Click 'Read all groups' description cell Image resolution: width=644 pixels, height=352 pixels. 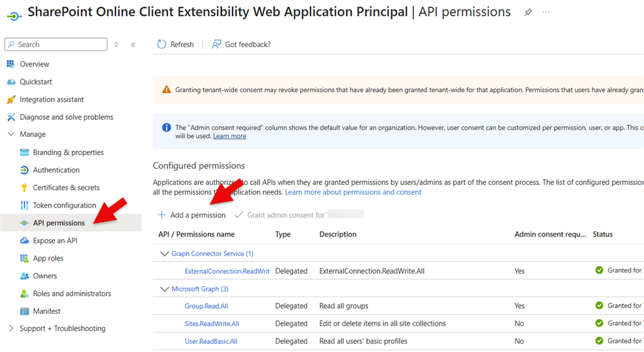coord(344,306)
